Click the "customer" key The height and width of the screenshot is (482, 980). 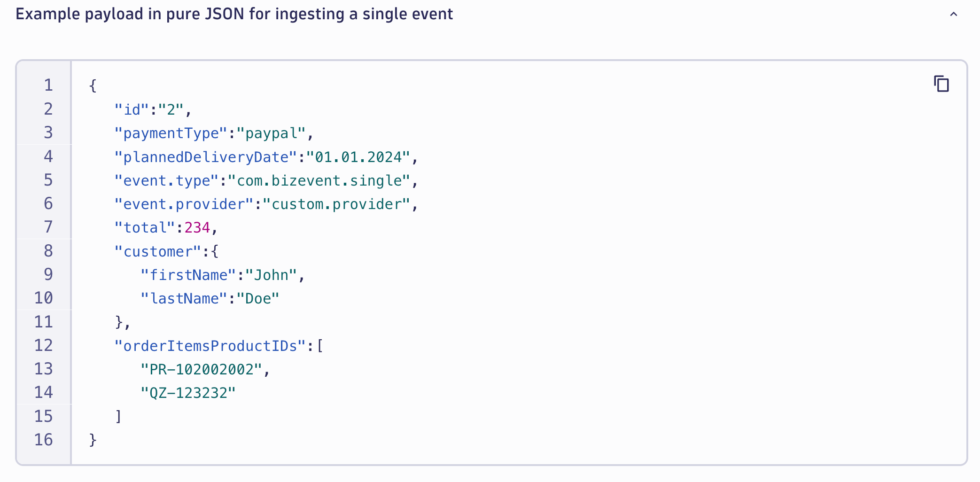pyautogui.click(x=158, y=251)
